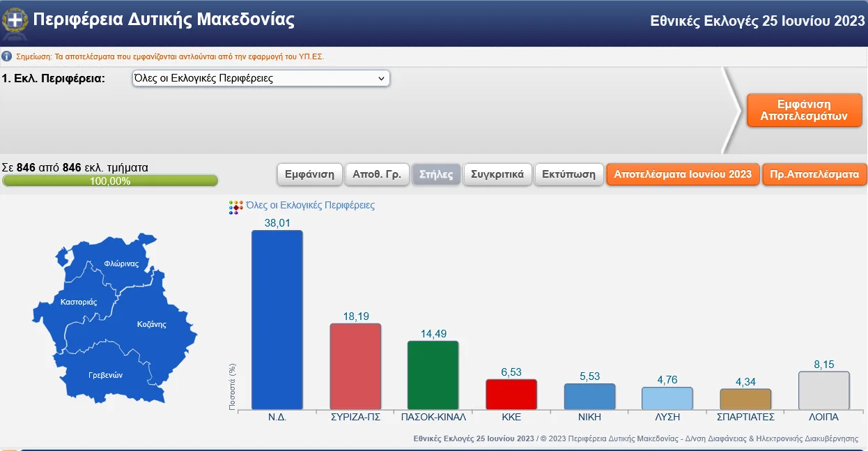Screen dimensions: 868x451
Task: Open Πρ.Αποτελέσματα previous results
Action: point(814,174)
